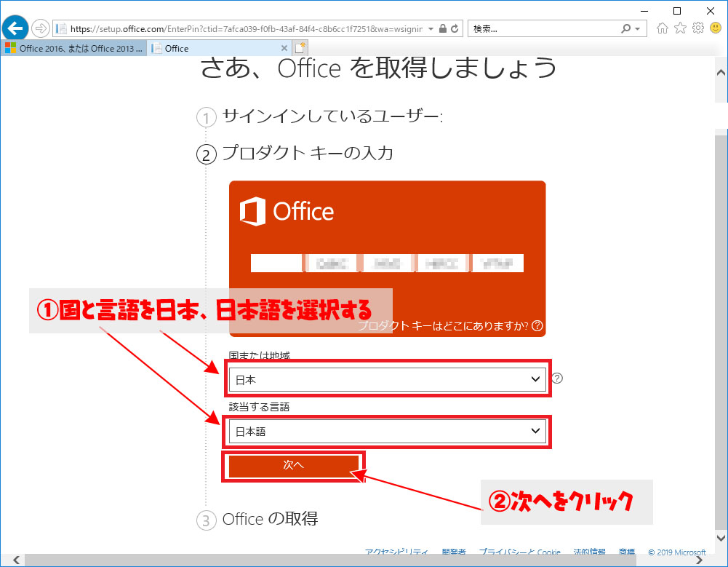Click the third product key input box
Viewport: 728px width, 567px height.
(387, 263)
